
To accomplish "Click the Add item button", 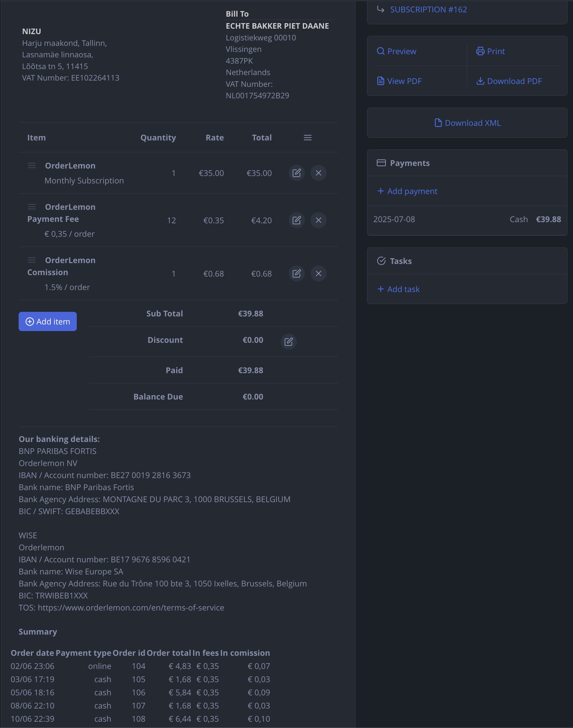I will pyautogui.click(x=48, y=322).
